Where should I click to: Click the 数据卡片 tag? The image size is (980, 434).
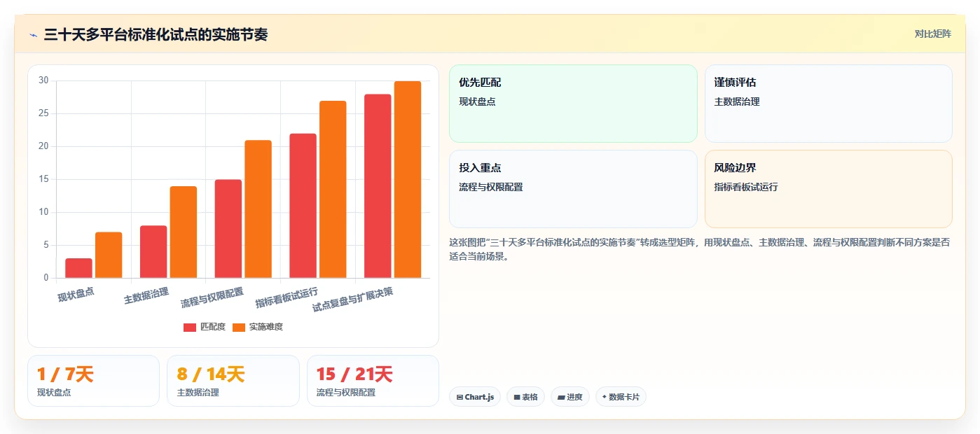click(621, 397)
